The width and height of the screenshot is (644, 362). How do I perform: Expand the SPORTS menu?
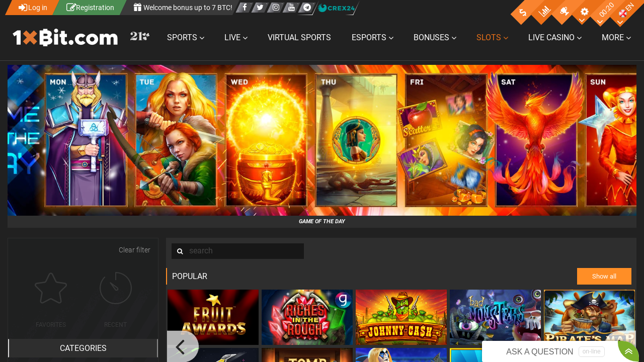(x=186, y=38)
